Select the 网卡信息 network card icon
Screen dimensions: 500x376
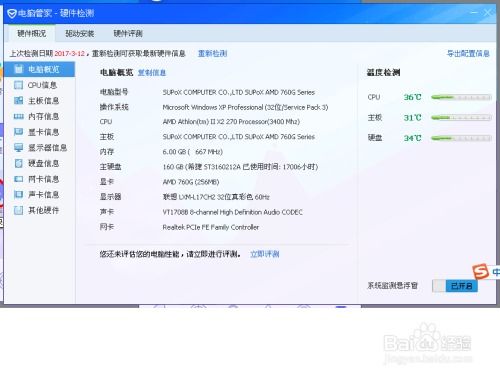(19, 179)
